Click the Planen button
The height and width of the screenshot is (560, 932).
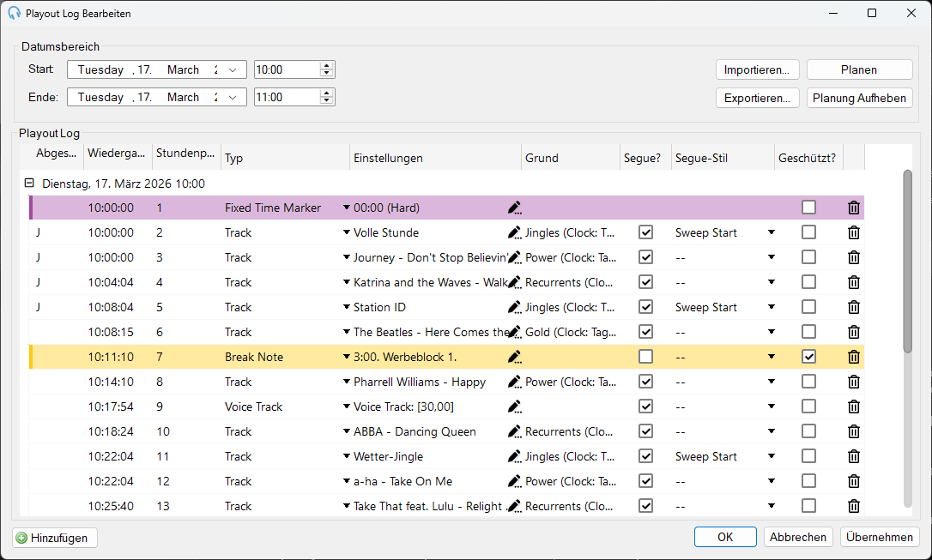tap(859, 70)
